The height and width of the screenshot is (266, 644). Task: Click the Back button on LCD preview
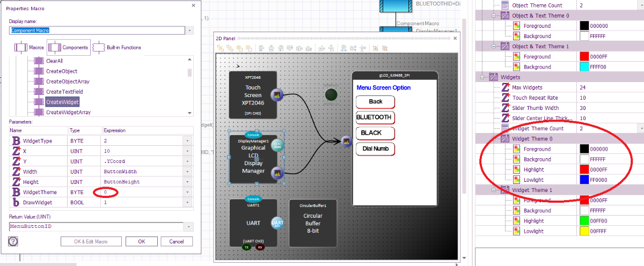pyautogui.click(x=376, y=102)
